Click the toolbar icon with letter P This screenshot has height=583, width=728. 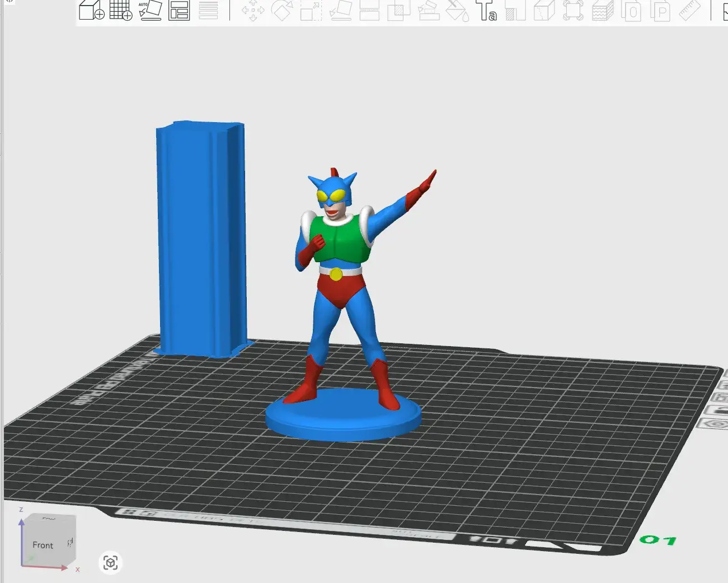coord(661,11)
